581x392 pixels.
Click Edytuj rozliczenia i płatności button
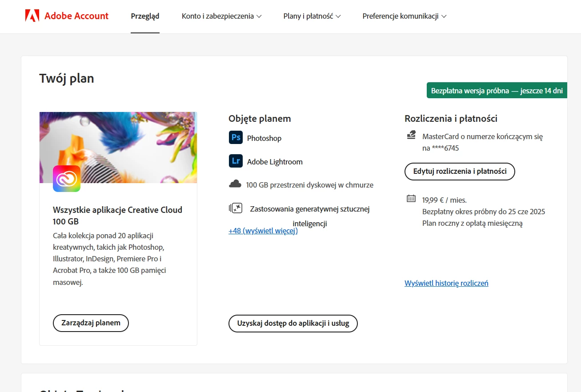coord(460,171)
